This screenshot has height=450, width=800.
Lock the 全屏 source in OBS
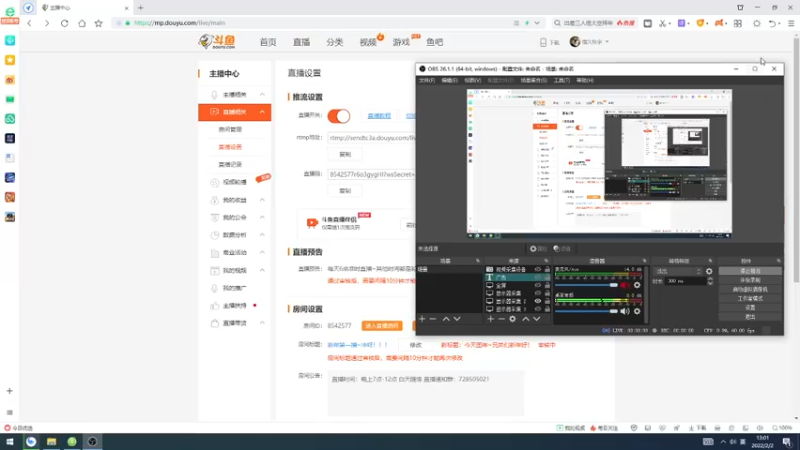(x=547, y=286)
